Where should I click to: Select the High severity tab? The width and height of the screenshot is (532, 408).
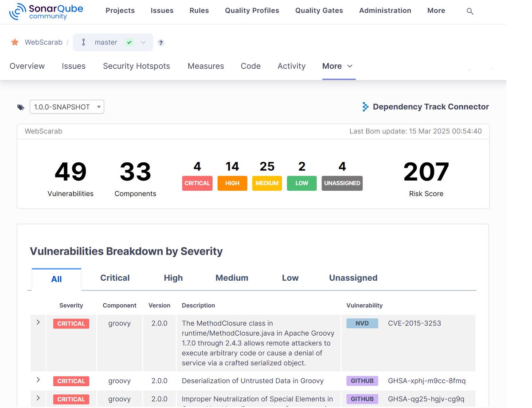(173, 278)
